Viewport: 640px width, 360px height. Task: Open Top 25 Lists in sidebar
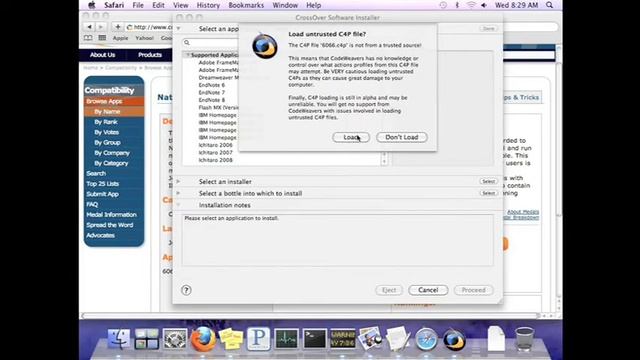(x=102, y=184)
